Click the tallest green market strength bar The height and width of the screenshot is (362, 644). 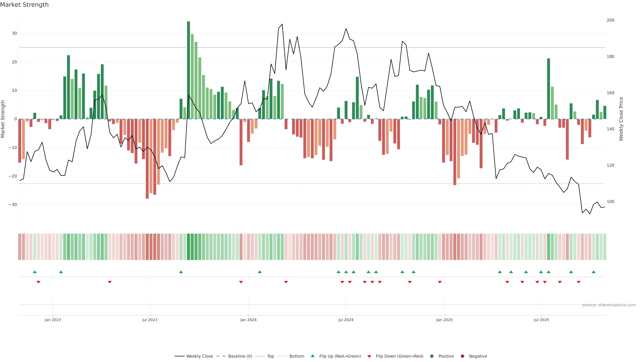(x=189, y=70)
